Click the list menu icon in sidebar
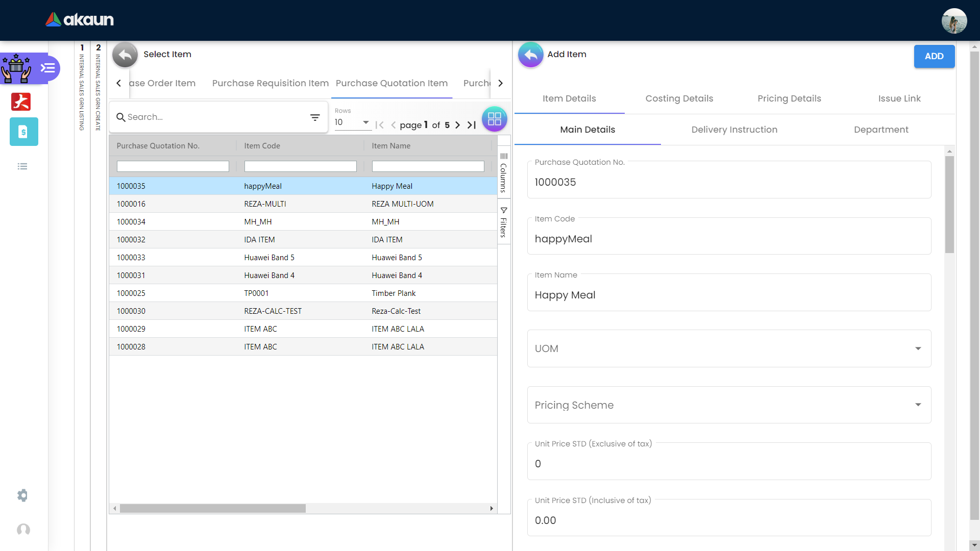Image resolution: width=980 pixels, height=551 pixels. (x=22, y=166)
